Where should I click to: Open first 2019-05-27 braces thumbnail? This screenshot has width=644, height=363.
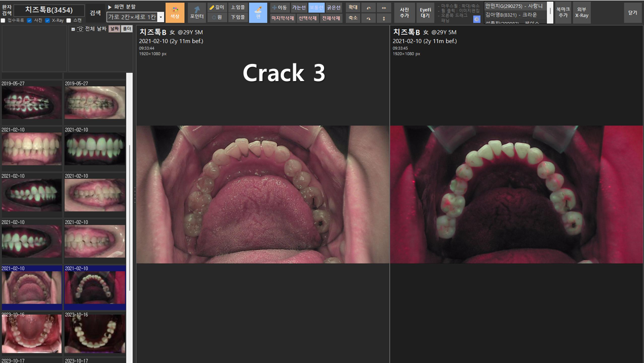pyautogui.click(x=31, y=103)
